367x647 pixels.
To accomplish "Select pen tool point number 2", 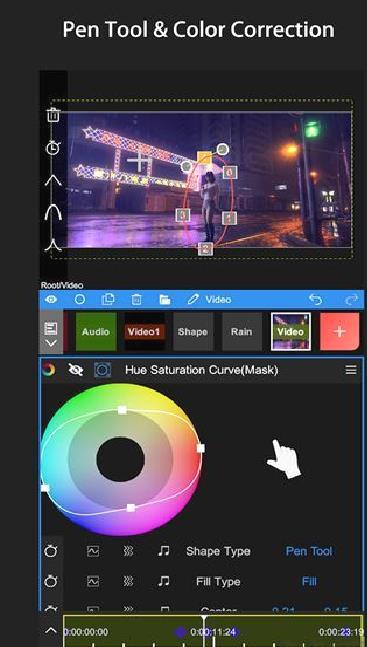I will coord(205,249).
